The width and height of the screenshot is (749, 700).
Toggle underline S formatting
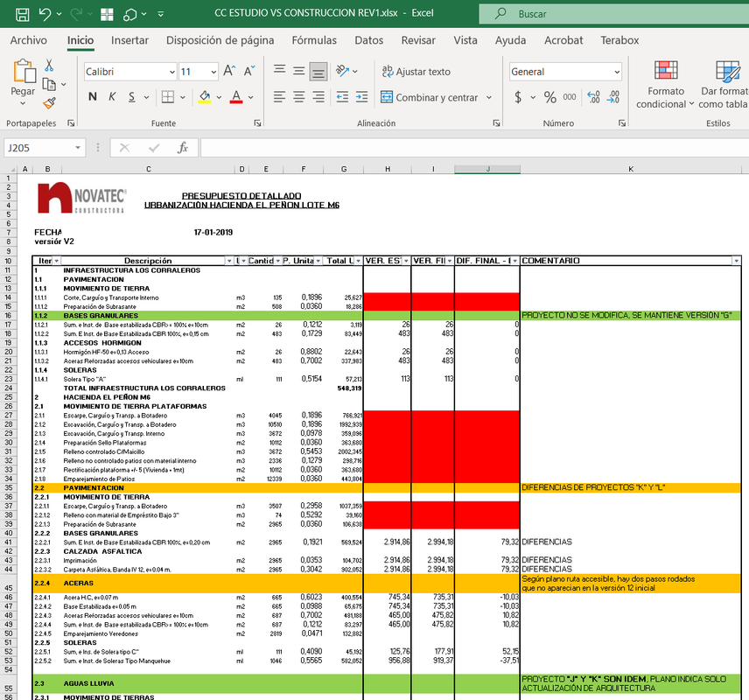click(x=132, y=97)
